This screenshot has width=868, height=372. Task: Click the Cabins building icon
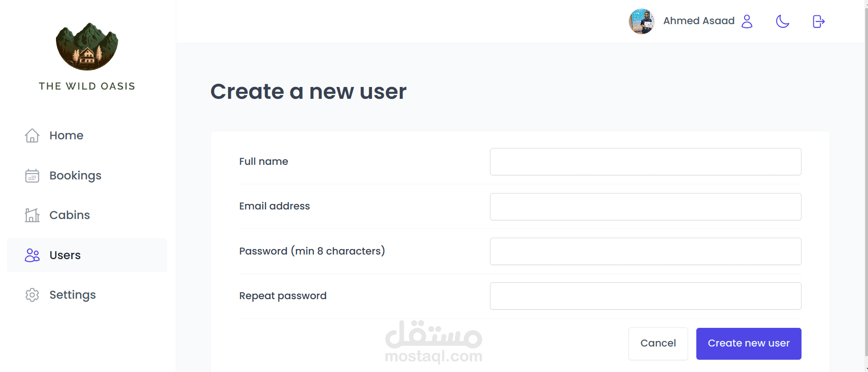point(32,215)
